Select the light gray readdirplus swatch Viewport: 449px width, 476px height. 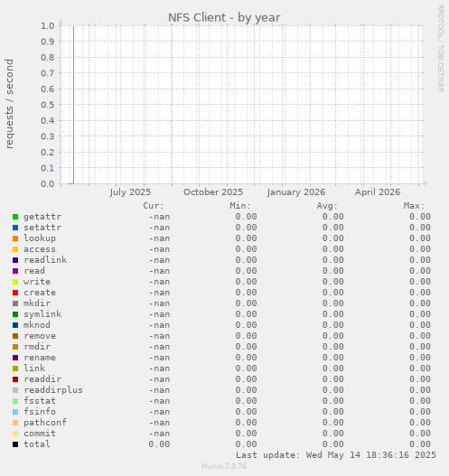click(x=15, y=390)
